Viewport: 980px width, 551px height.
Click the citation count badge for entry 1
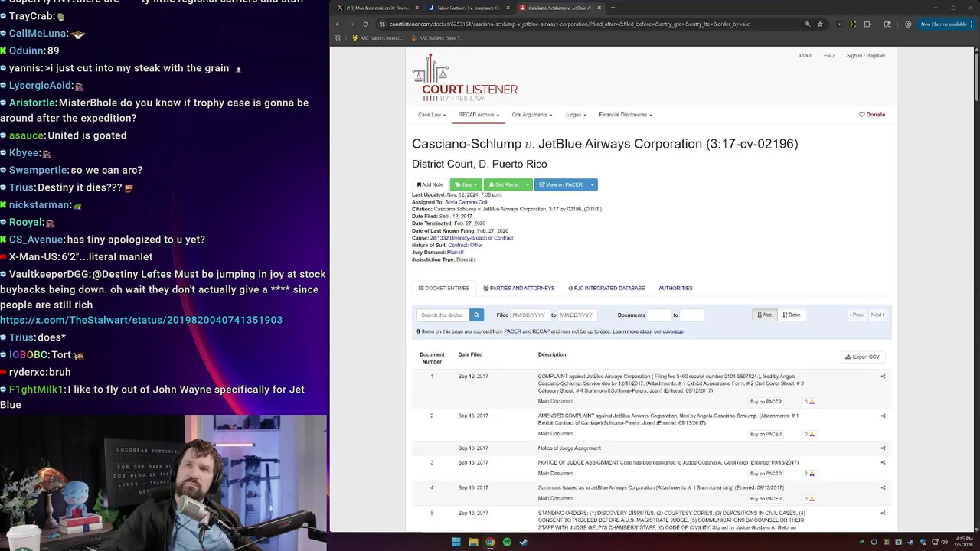pyautogui.click(x=808, y=402)
